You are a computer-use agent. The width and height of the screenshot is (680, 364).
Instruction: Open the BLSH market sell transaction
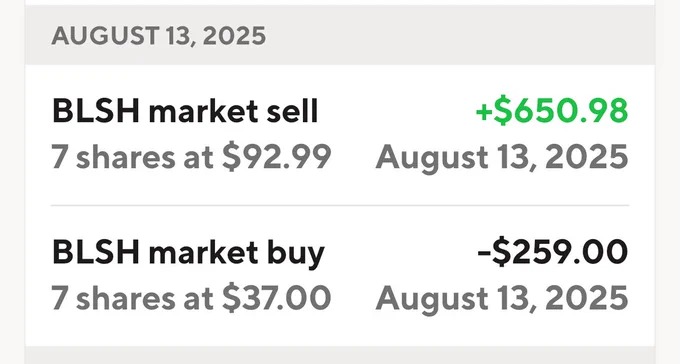tap(340, 135)
